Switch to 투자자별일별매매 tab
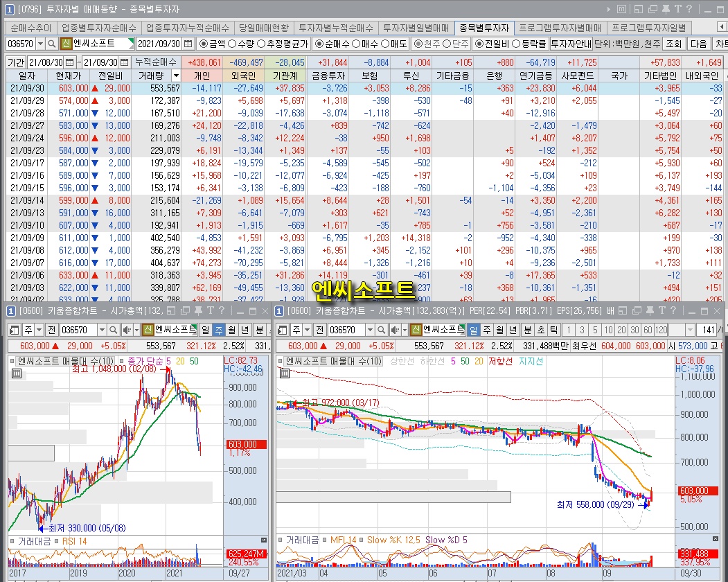 click(x=416, y=28)
